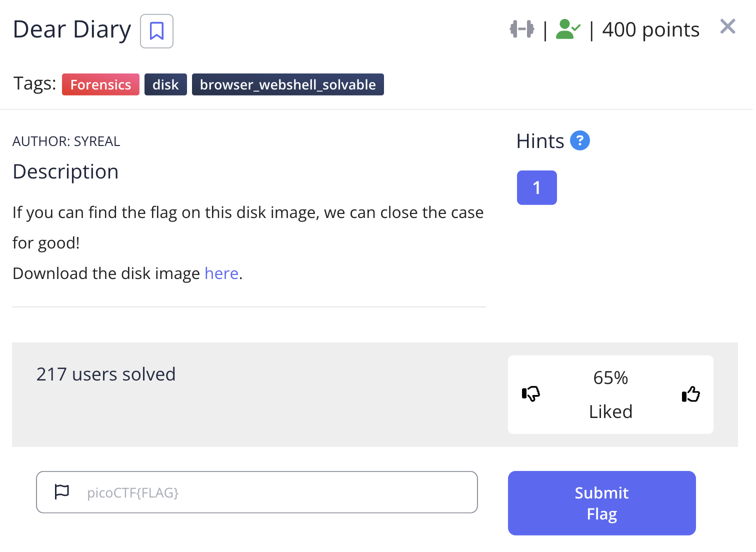
Task: Click the 65% Liked rating text
Action: 610,394
